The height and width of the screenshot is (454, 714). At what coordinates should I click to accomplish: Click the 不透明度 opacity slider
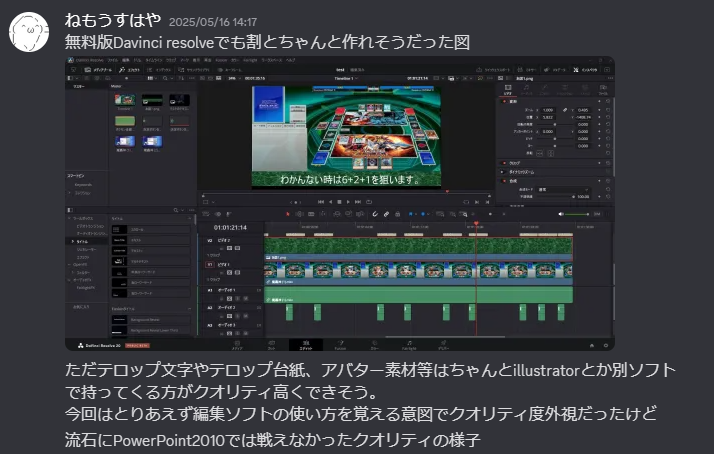(x=555, y=197)
